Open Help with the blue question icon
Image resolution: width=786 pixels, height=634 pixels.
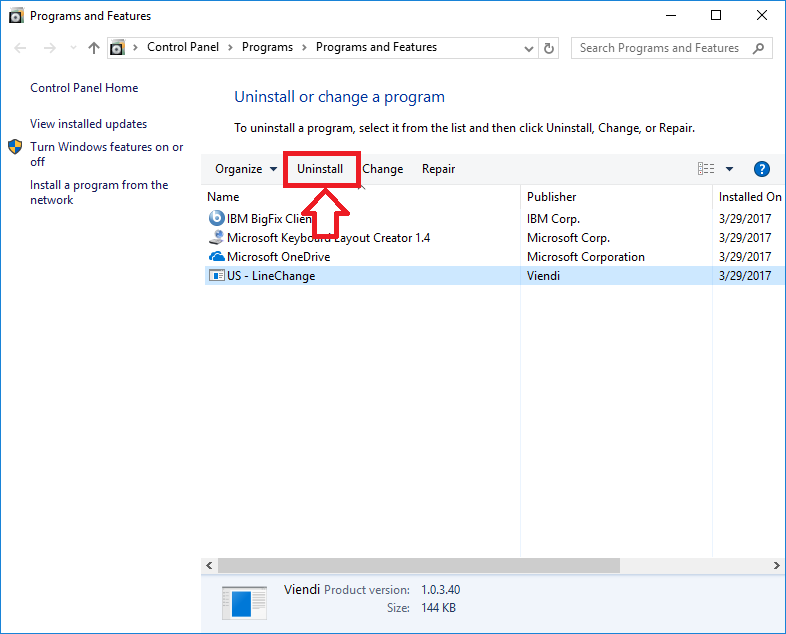pyautogui.click(x=761, y=169)
